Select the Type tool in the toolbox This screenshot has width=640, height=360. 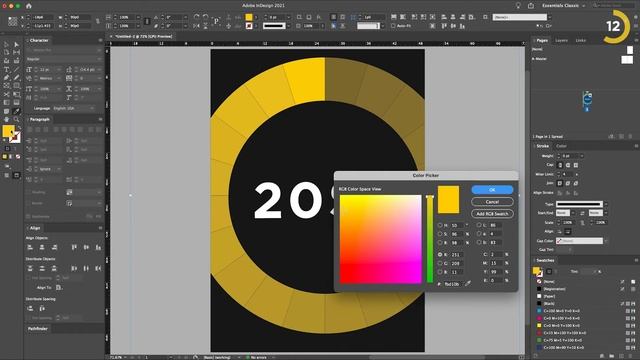7,69
